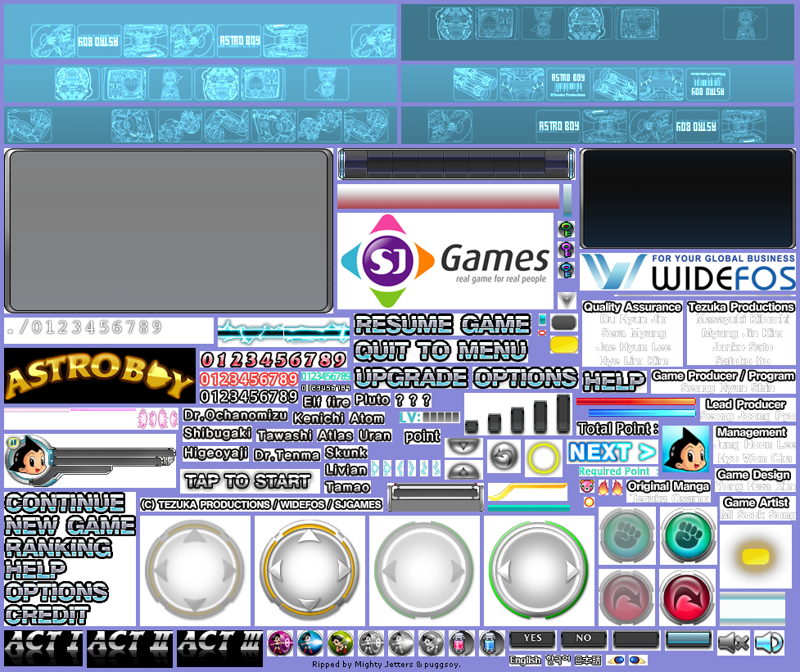Click the Astro Boy portrait on blue background
Screen dimensions: 800x672
(x=685, y=449)
